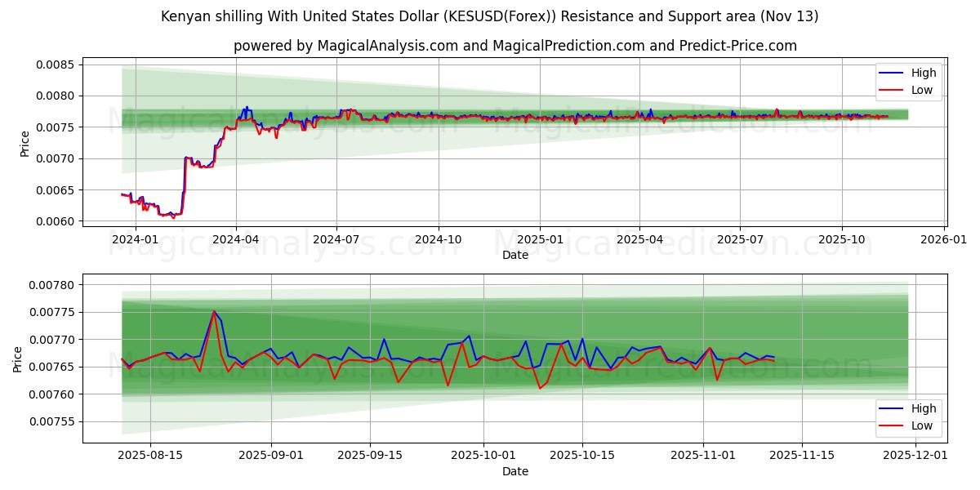Viewport: 980px width, 490px height.
Task: Select the 2025-10-01 tick label on bottom chart
Action: 486,455
